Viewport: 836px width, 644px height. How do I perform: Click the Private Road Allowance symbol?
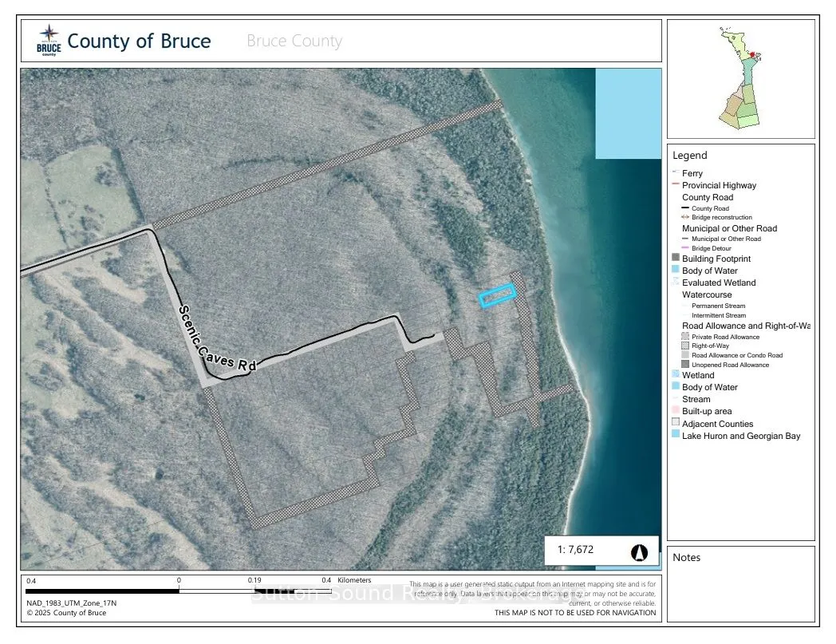coord(684,336)
